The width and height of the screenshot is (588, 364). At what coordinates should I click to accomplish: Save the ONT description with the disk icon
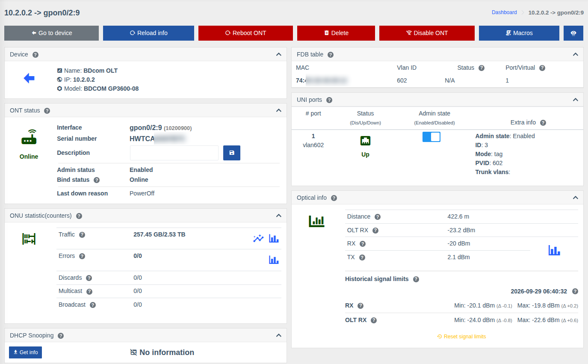pos(232,153)
